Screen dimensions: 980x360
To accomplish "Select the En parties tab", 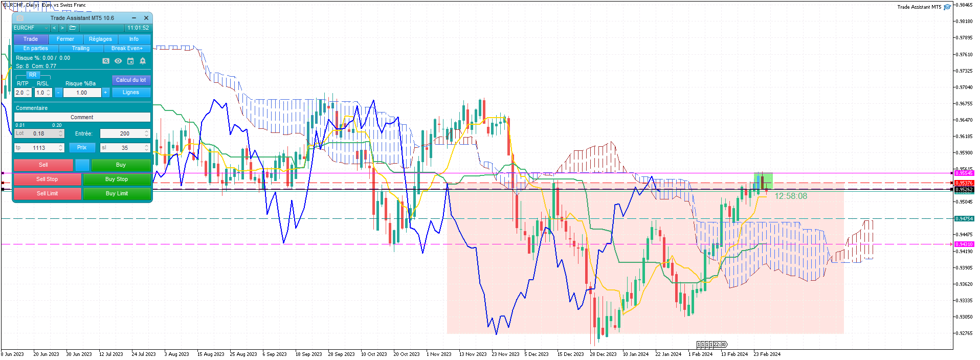I will point(36,48).
